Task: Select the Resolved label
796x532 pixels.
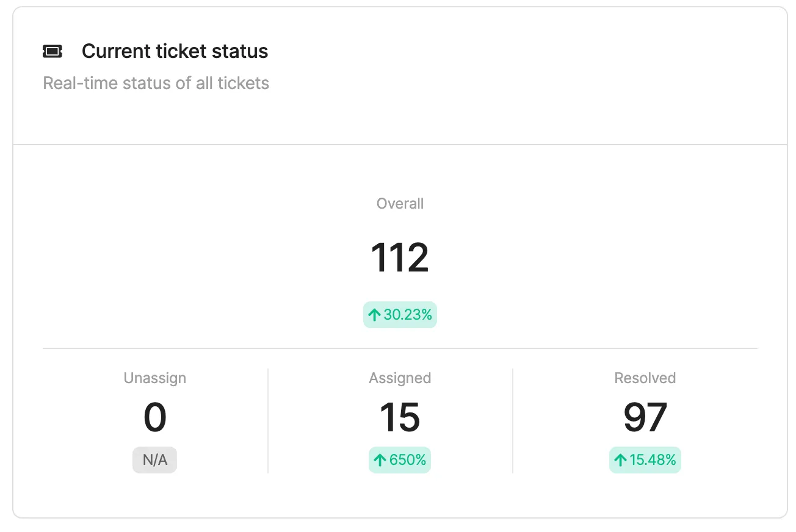Action: coord(645,378)
